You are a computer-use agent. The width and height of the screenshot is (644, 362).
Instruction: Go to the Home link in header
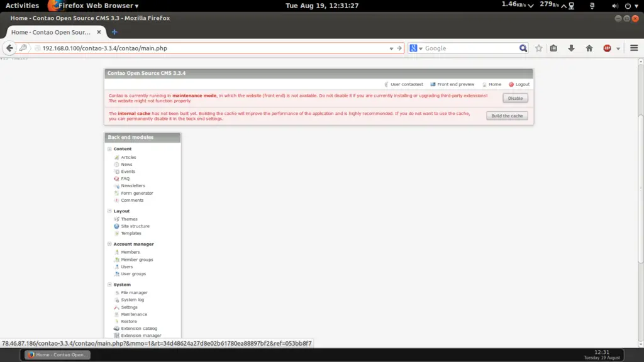[x=492, y=84]
